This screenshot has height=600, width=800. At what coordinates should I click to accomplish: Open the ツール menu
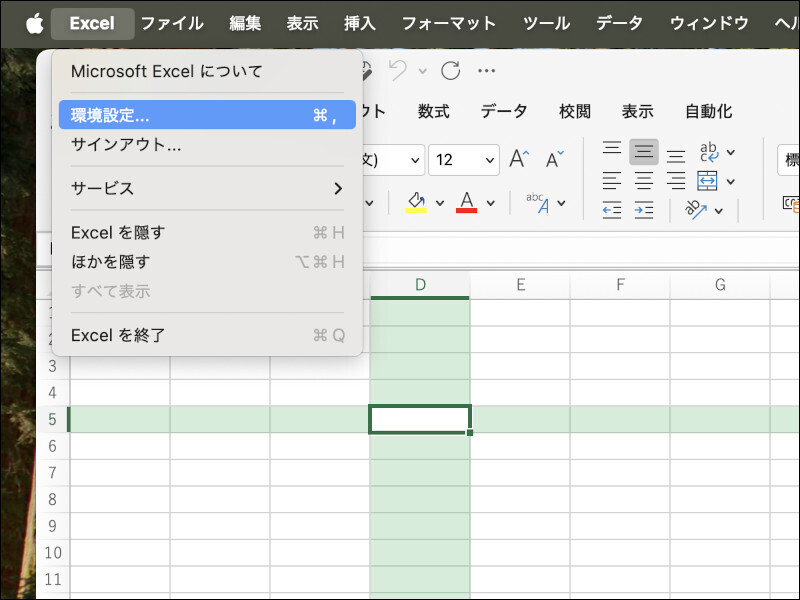click(546, 23)
